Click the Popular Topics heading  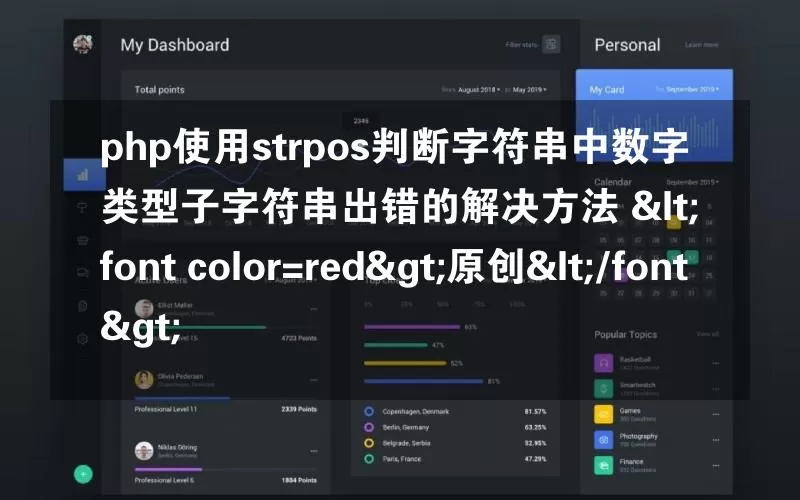tap(626, 335)
